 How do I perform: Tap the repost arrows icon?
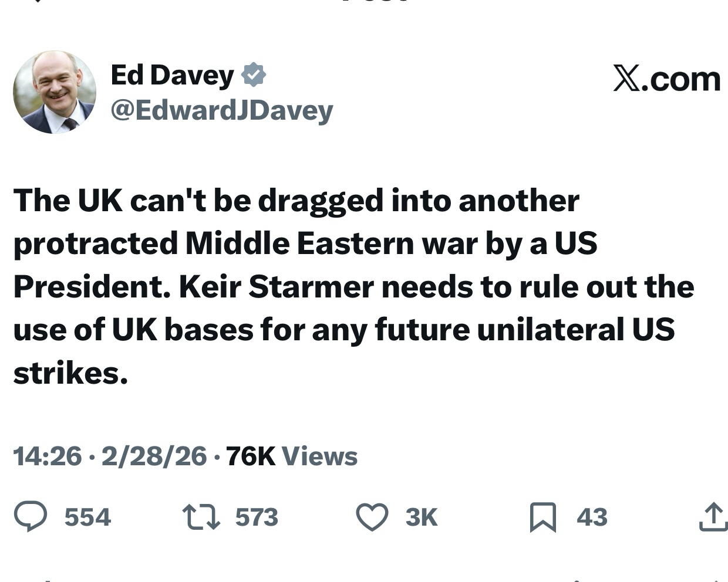(201, 517)
